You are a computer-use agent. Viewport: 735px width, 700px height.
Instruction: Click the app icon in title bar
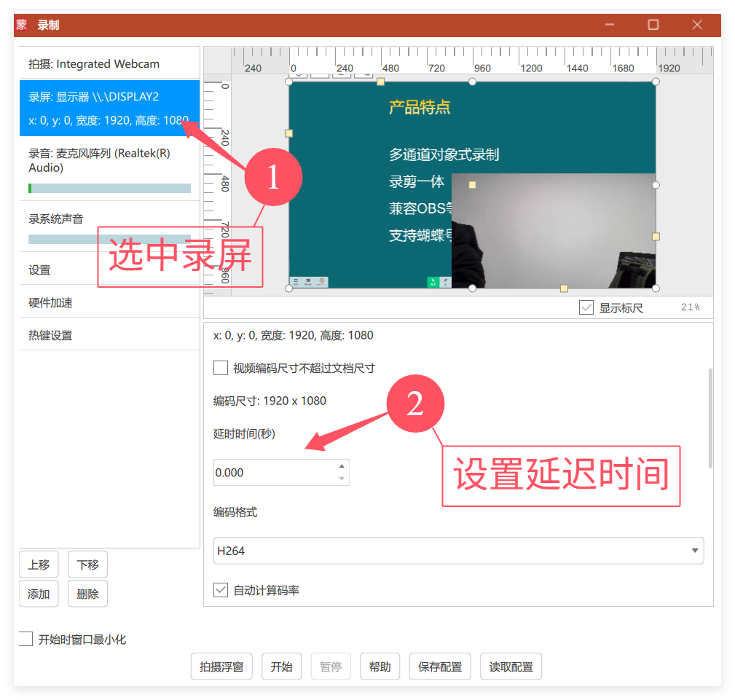[x=22, y=24]
